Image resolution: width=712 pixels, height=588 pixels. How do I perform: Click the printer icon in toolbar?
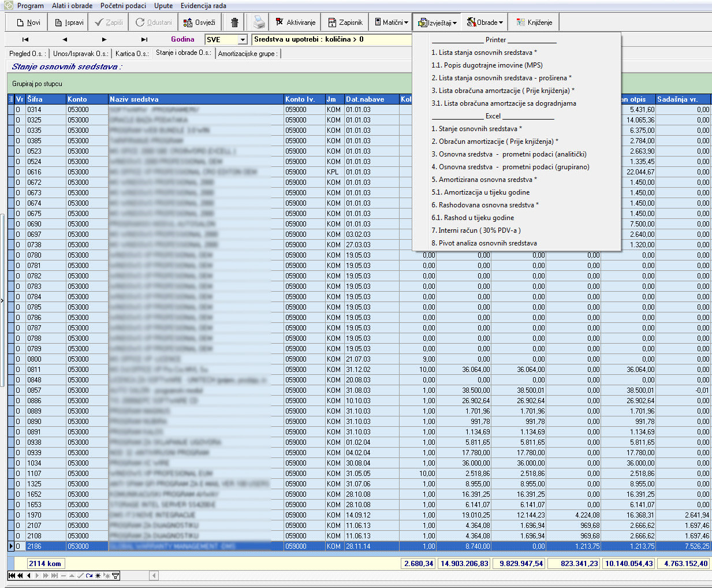point(259,23)
